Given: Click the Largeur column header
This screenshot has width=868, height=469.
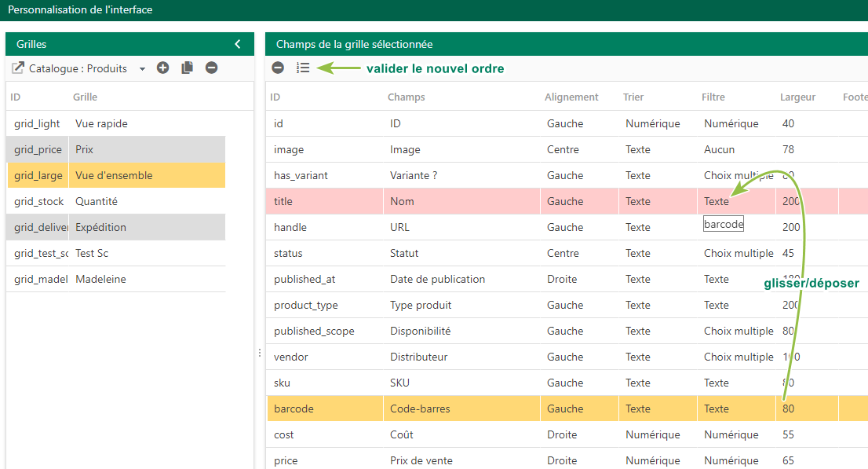Looking at the screenshot, I should coord(797,97).
